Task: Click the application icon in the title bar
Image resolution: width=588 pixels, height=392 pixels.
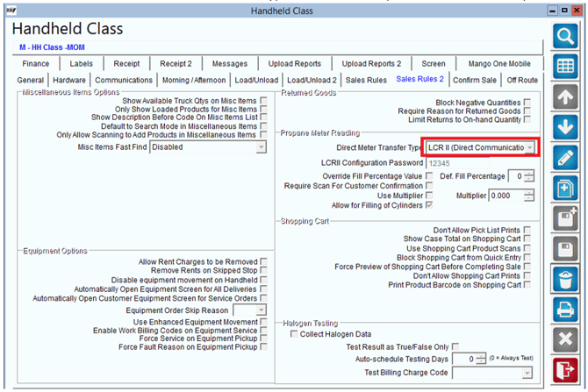Action: 11,11
